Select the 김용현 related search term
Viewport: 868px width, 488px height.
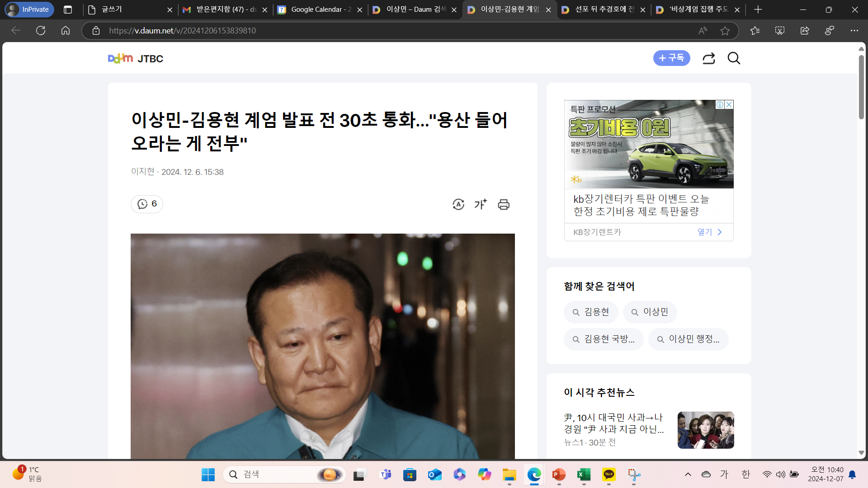pos(591,312)
